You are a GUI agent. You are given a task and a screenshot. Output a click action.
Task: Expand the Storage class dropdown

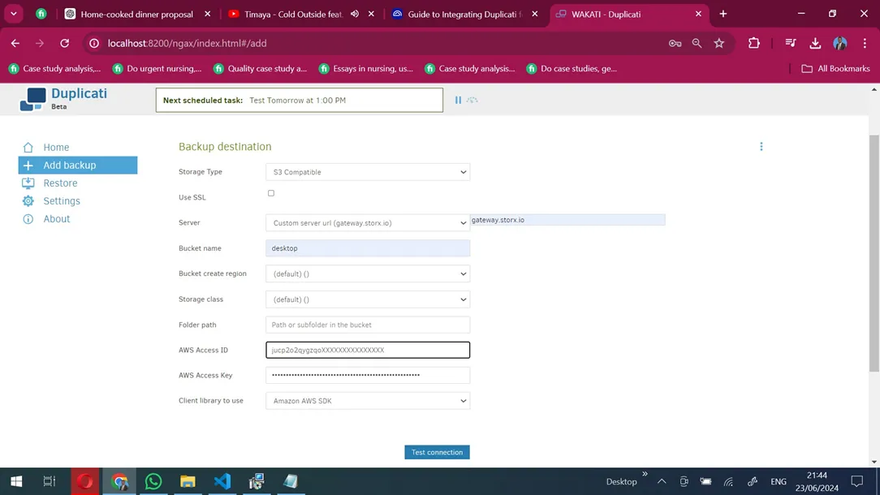(367, 299)
